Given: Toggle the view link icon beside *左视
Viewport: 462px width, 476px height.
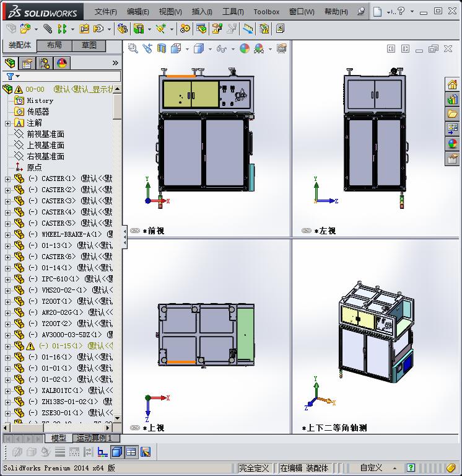Looking at the screenshot, I should [307, 231].
